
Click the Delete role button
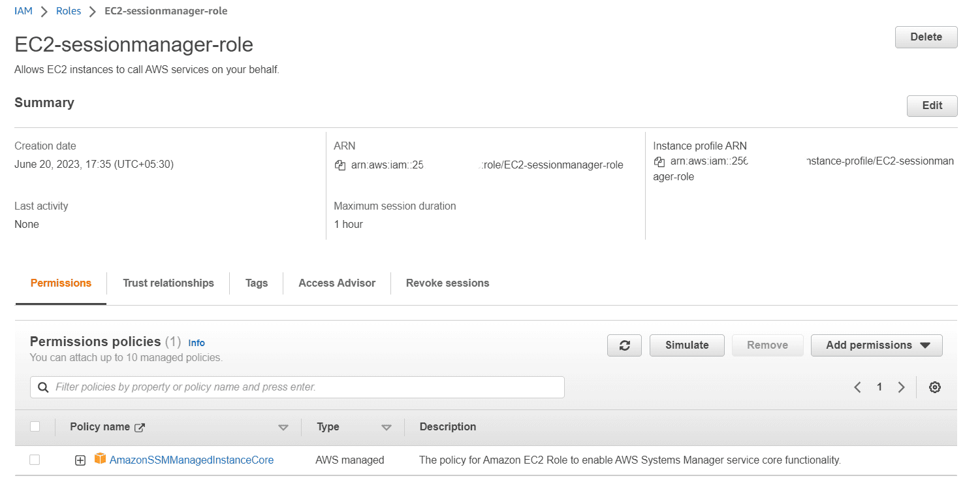point(926,37)
